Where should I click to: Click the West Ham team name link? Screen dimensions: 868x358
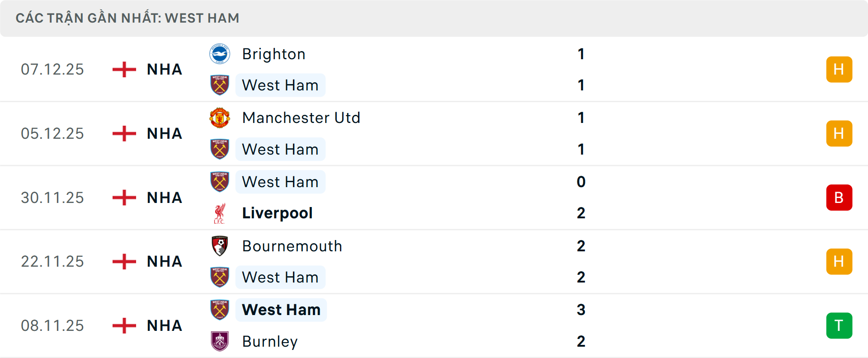coord(280,85)
